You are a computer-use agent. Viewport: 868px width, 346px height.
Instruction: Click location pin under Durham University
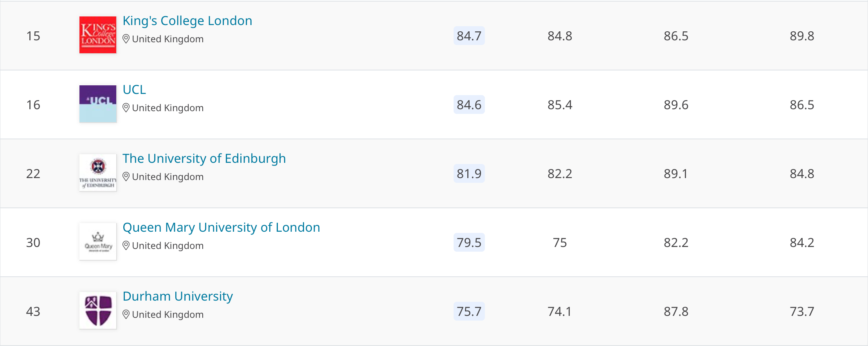(126, 315)
